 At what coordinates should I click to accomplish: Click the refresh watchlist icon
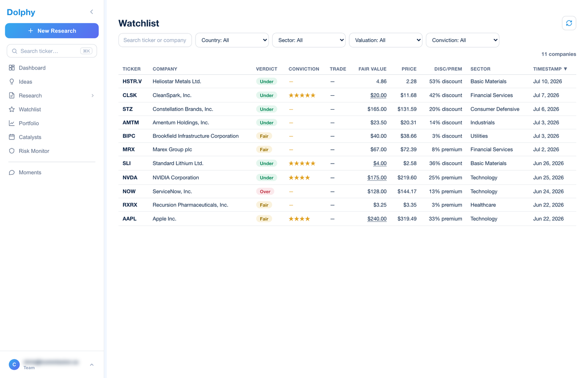pyautogui.click(x=569, y=23)
